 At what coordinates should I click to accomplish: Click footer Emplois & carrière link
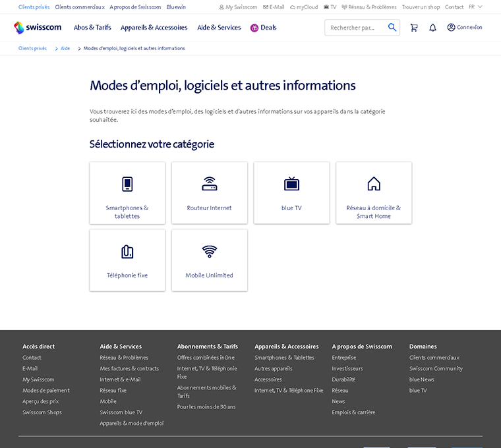point(353,412)
